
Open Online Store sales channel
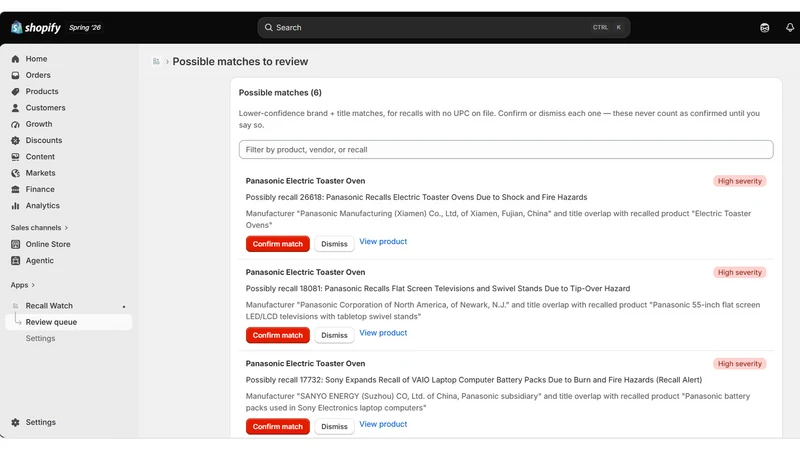click(48, 244)
